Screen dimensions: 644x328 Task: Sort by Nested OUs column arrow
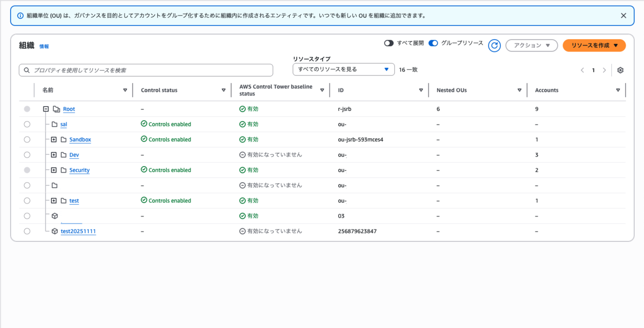tap(519, 90)
